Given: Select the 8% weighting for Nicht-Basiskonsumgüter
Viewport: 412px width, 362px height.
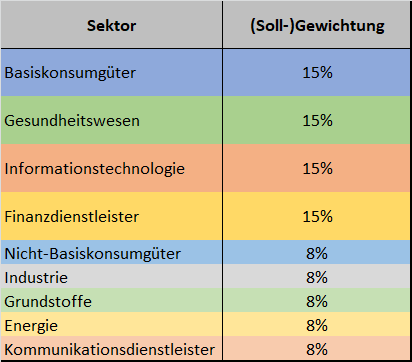Looking at the screenshot, I should point(317,253).
